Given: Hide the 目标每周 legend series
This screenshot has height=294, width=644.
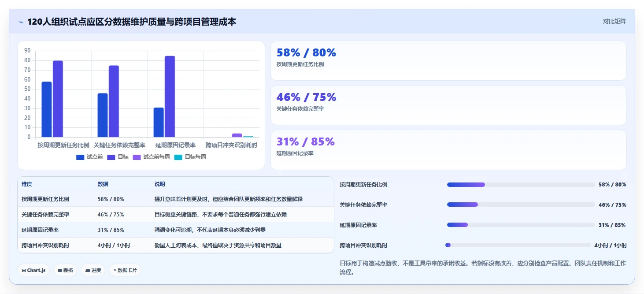Looking at the screenshot, I should coord(190,157).
